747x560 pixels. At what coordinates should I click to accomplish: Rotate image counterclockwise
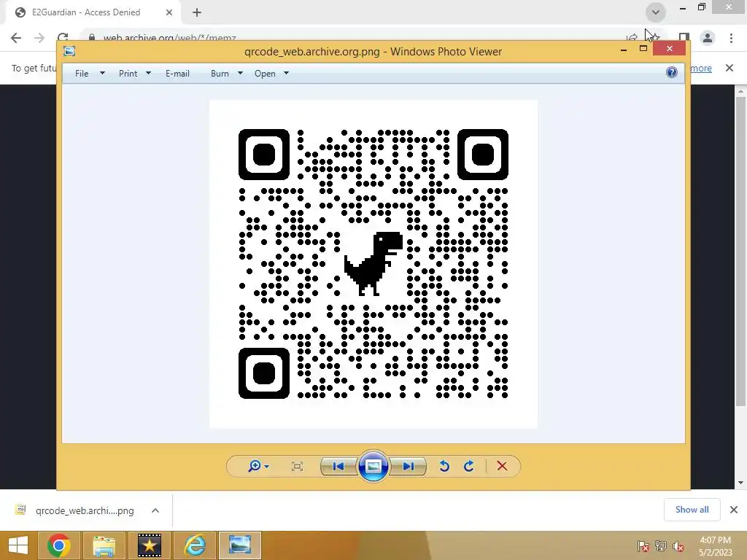point(444,466)
